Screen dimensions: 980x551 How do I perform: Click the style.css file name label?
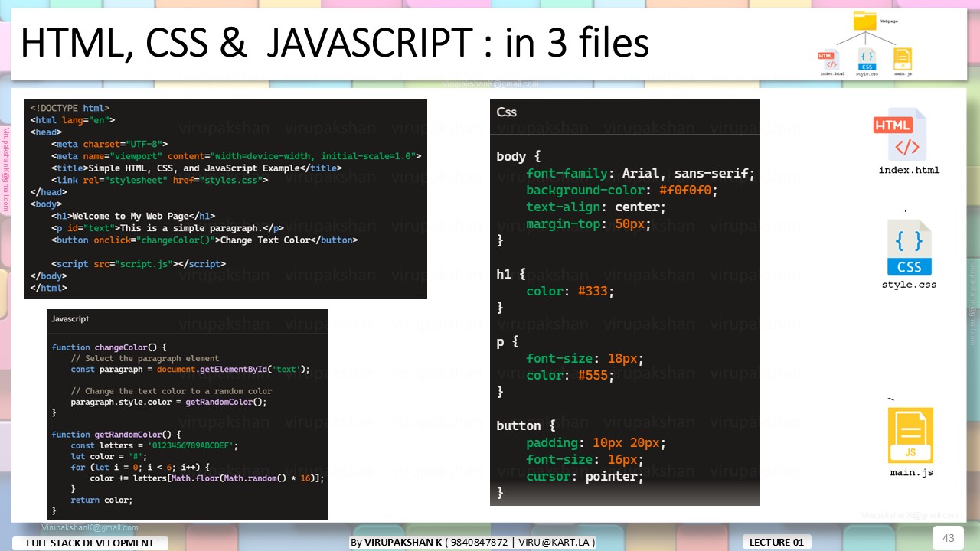[909, 285]
